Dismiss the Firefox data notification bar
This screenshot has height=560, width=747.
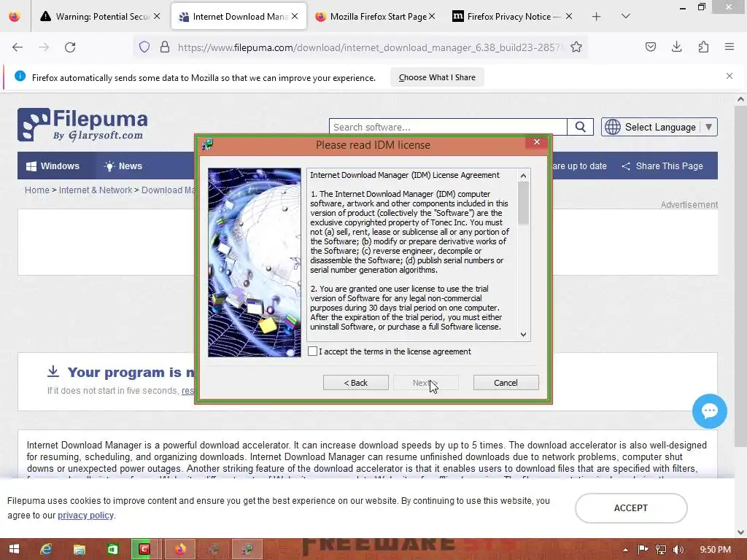[x=729, y=76]
